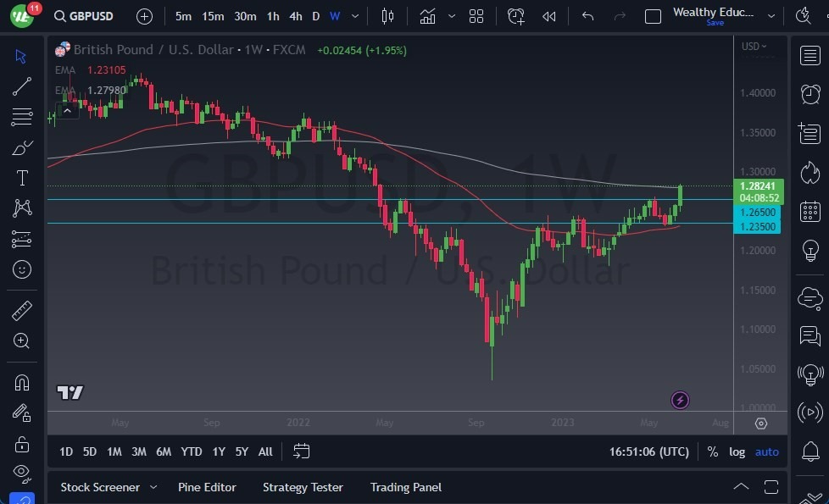The height and width of the screenshot is (504, 829).
Task: Activate Bar Replay mode
Action: [x=548, y=15]
